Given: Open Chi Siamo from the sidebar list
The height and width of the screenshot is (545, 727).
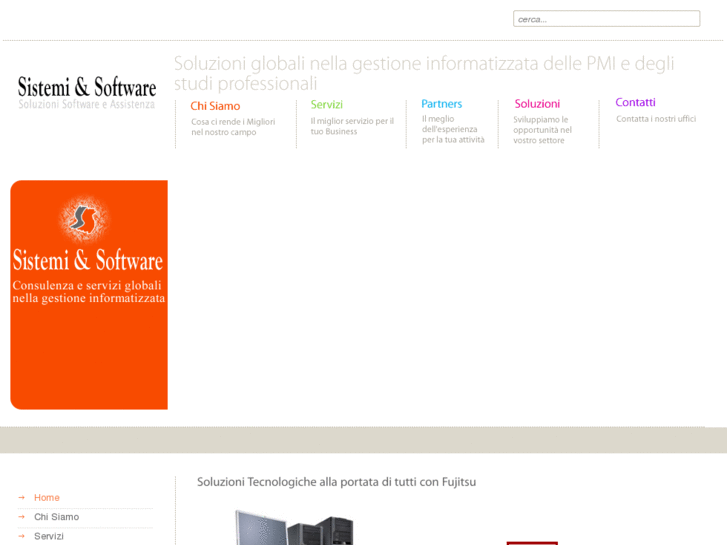Looking at the screenshot, I should 56,517.
